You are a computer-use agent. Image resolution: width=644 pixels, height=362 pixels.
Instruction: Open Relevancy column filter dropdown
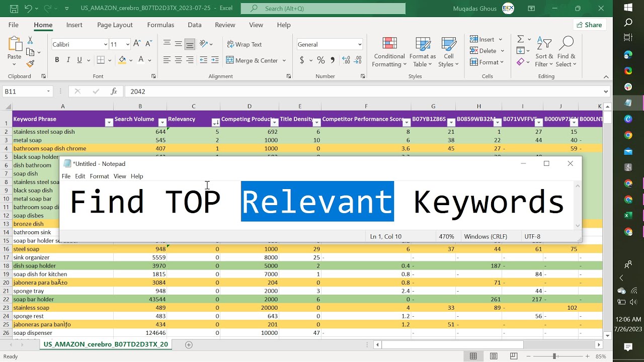coord(215,123)
